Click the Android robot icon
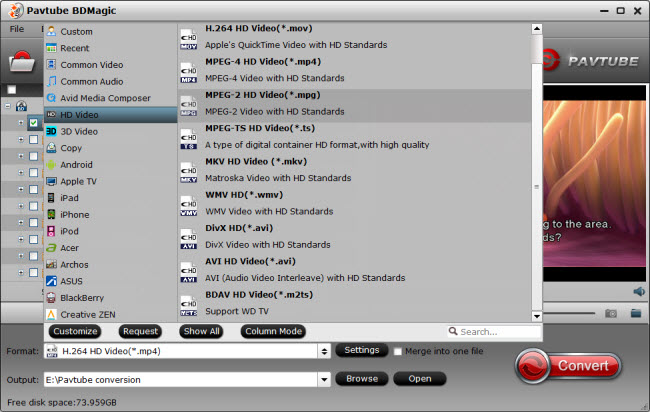650x412 pixels. (51, 165)
